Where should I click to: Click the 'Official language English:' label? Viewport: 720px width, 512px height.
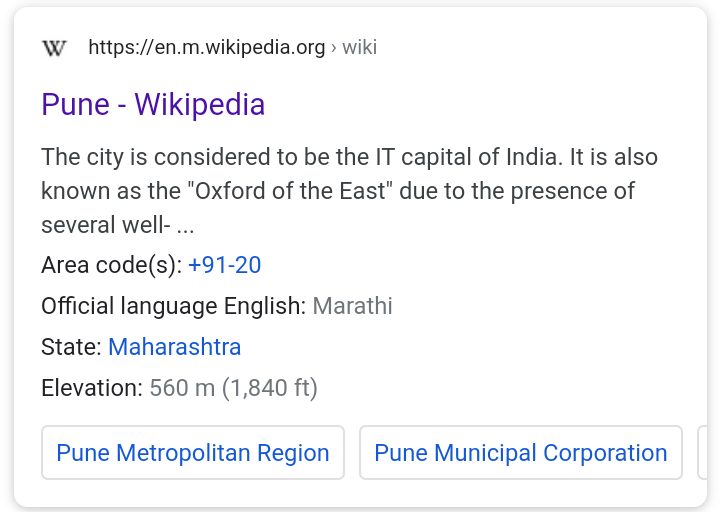pyautogui.click(x=173, y=306)
